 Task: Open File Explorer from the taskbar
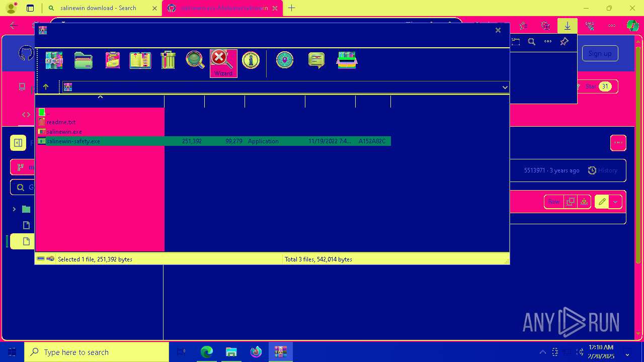point(231,352)
